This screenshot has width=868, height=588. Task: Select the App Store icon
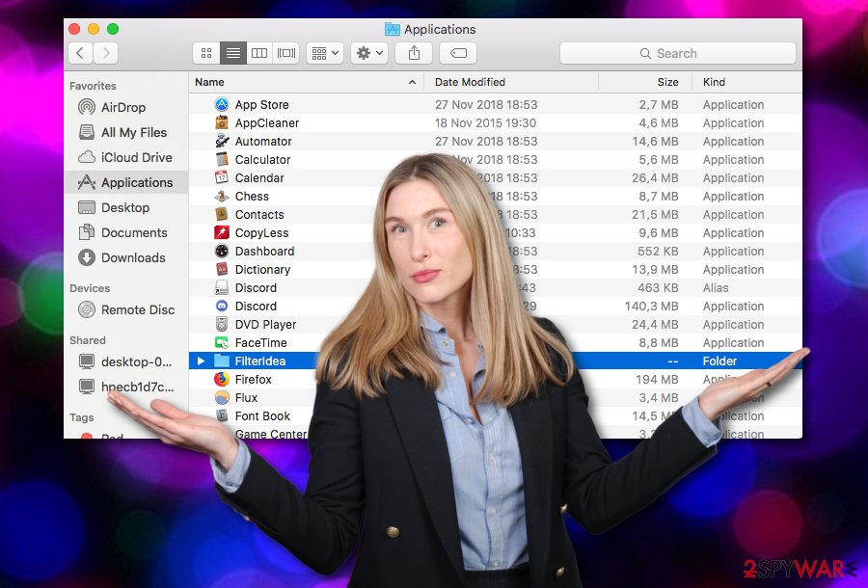tap(222, 104)
